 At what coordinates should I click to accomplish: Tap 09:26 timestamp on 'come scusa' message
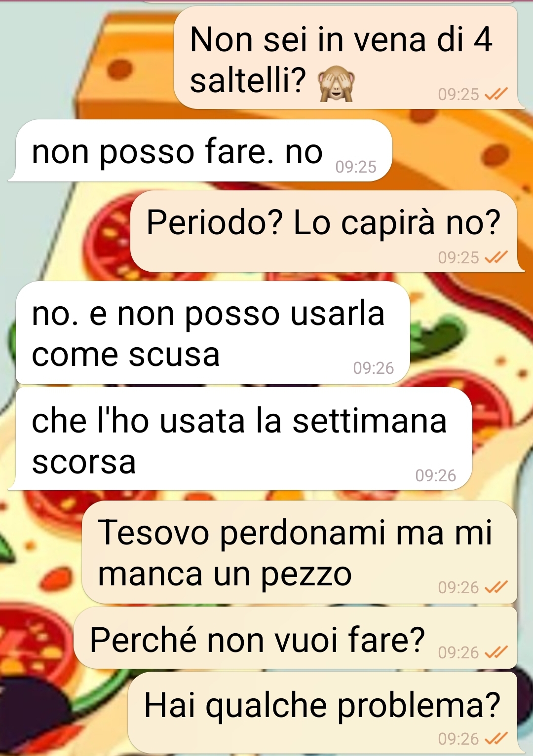[x=374, y=368]
